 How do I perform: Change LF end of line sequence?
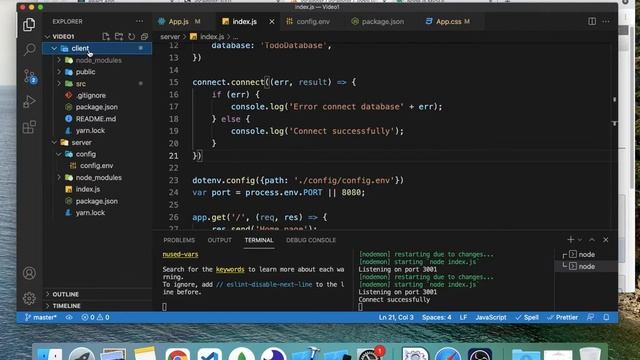(x=463, y=317)
